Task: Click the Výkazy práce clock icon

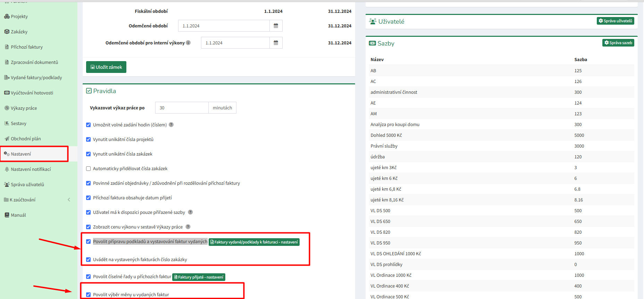Action: coord(7,108)
